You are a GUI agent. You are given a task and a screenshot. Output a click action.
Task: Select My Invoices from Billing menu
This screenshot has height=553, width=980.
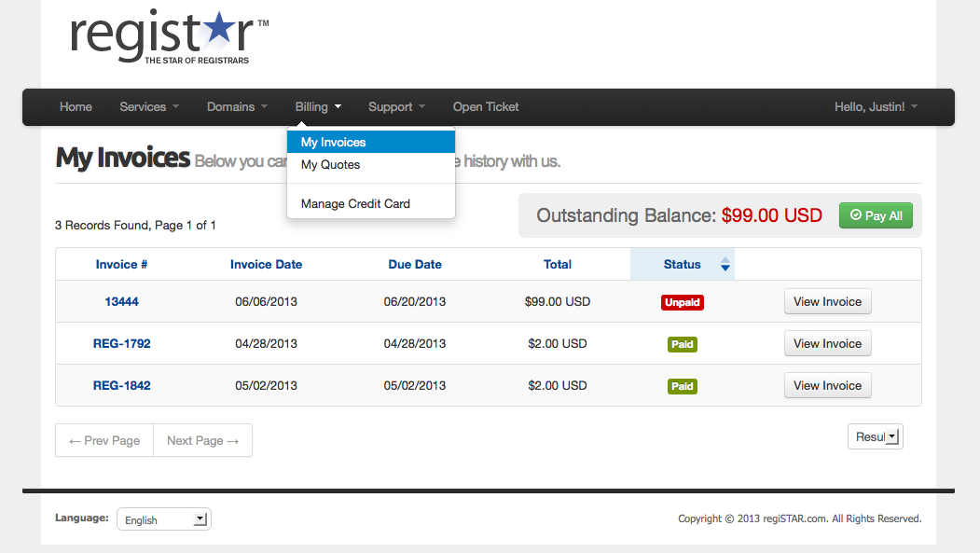(x=333, y=143)
